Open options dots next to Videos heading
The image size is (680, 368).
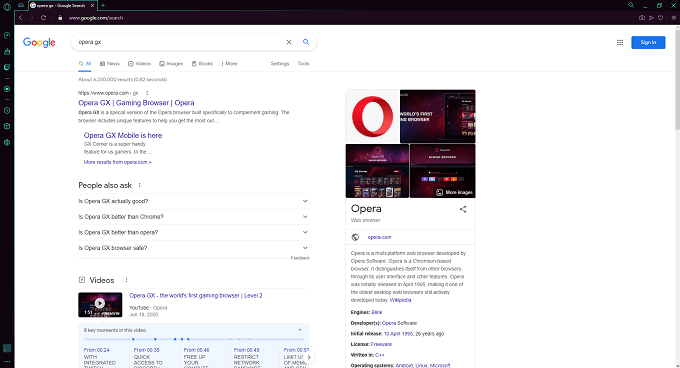coord(126,280)
